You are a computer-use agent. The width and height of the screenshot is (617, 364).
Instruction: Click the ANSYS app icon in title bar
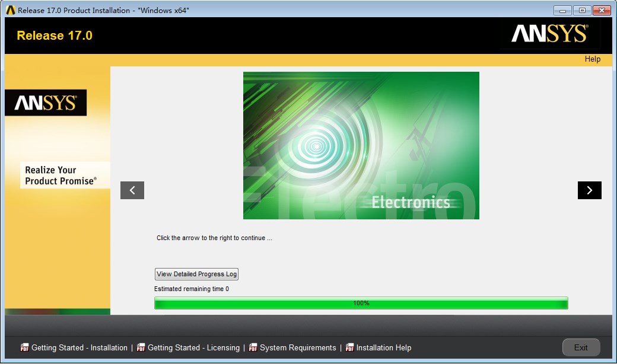pyautogui.click(x=10, y=11)
